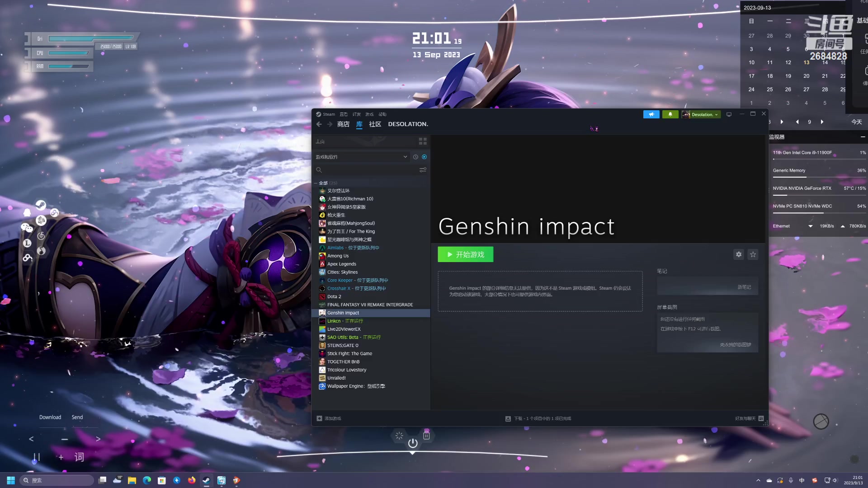Open WeChat desktop launcher icon
The height and width of the screenshot is (488, 868).
coord(27,228)
